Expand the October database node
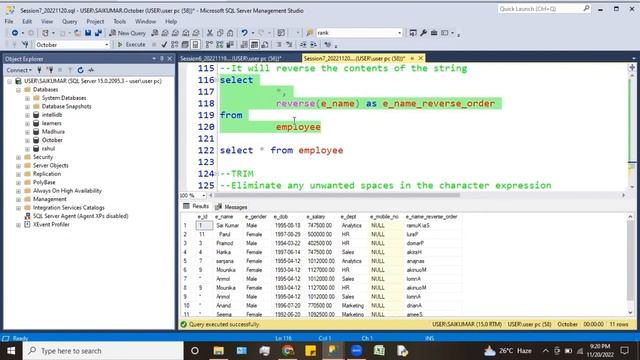This screenshot has width=640, height=360. coord(27,140)
